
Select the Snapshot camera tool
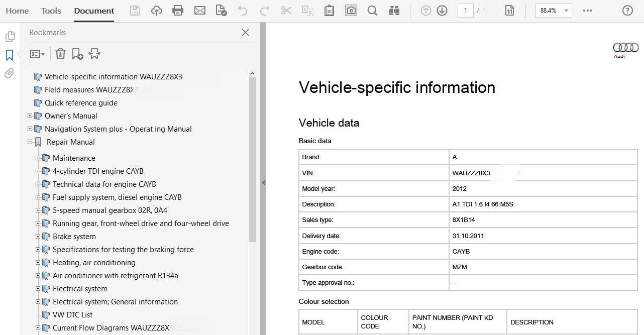coord(351,10)
